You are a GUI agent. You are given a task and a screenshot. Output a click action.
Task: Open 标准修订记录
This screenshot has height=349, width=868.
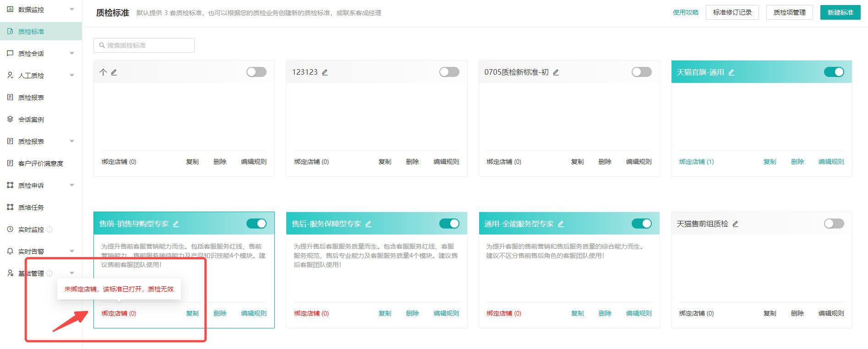pyautogui.click(x=732, y=12)
